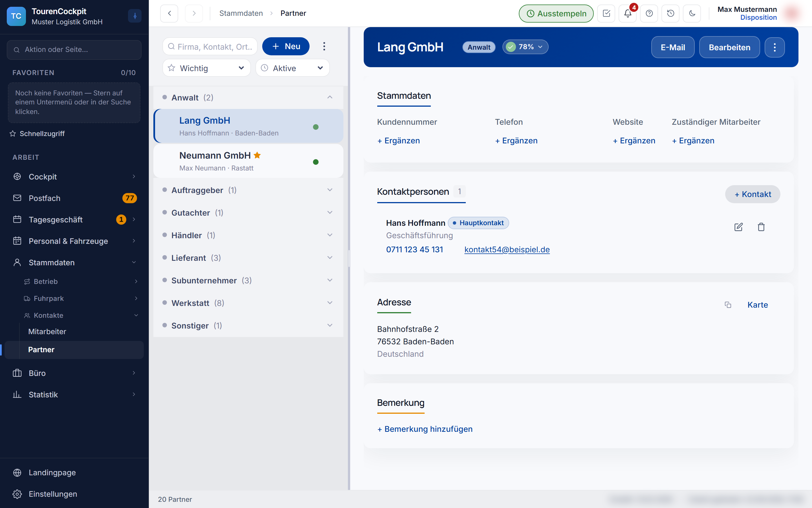812x508 pixels.
Task: Click the Bearbeiten button
Action: [x=729, y=47]
